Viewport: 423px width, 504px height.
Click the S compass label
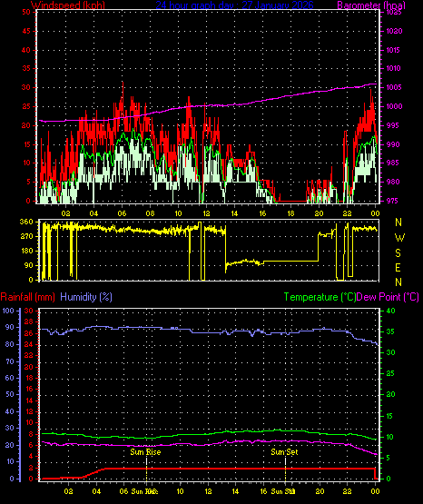398,253
